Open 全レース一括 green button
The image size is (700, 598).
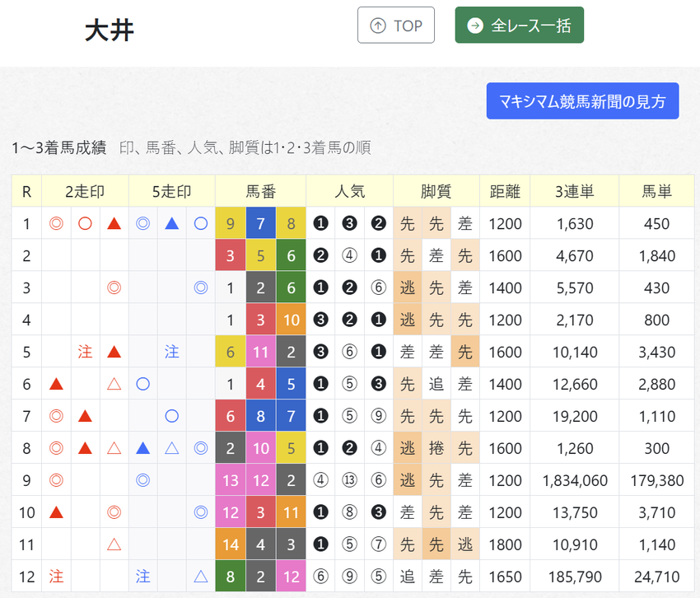pos(519,25)
